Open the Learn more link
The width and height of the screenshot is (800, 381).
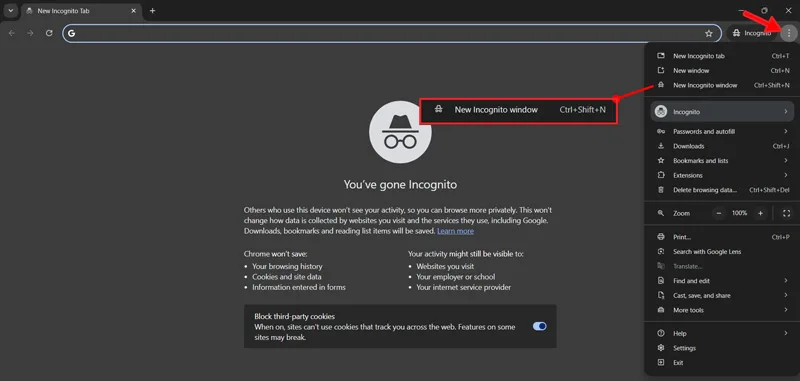455,231
